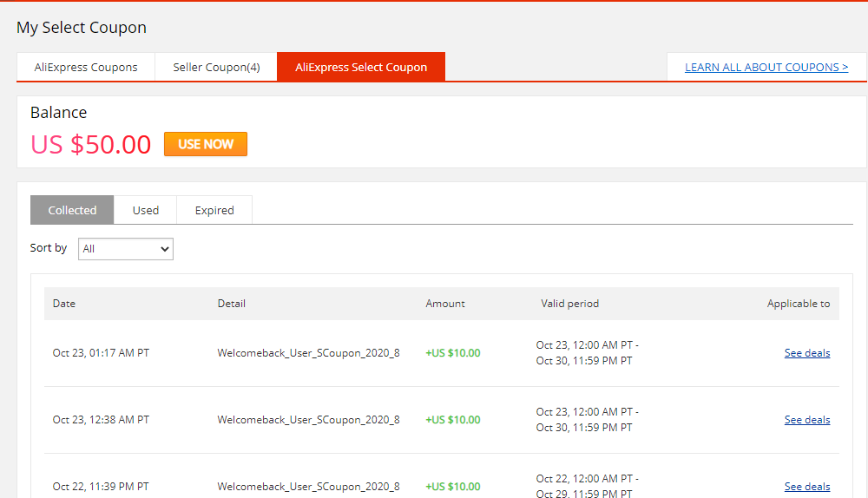
Task: Click the orange USE NOW button
Action: 206,144
